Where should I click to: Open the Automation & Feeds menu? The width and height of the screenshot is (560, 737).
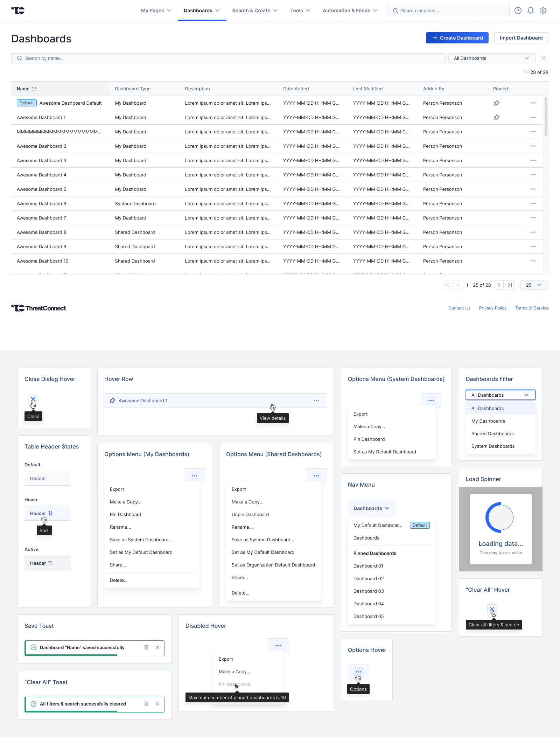point(350,11)
